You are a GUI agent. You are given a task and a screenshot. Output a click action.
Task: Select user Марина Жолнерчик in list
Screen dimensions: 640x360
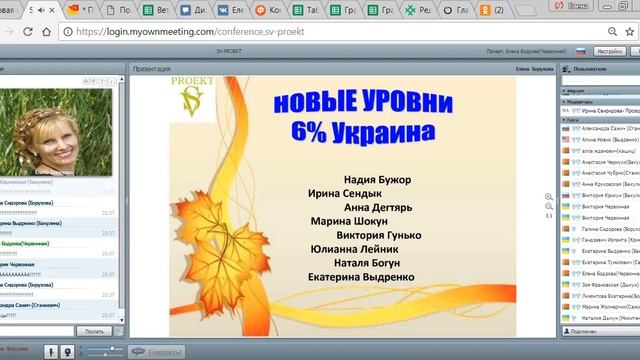click(x=601, y=307)
